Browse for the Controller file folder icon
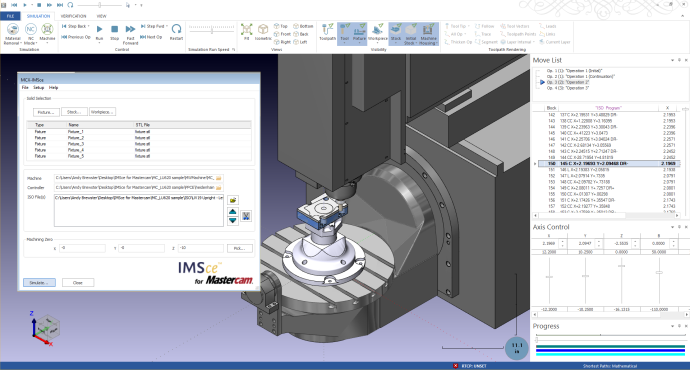Image resolution: width=691 pixels, height=371 pixels. pyautogui.click(x=219, y=188)
